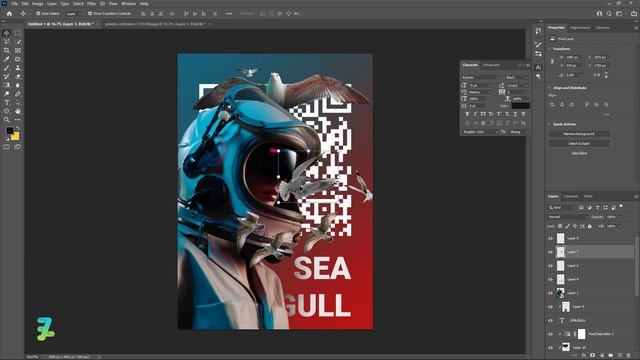640x360 pixels.
Task: Switch to the Libraries tab
Action: 603,28
